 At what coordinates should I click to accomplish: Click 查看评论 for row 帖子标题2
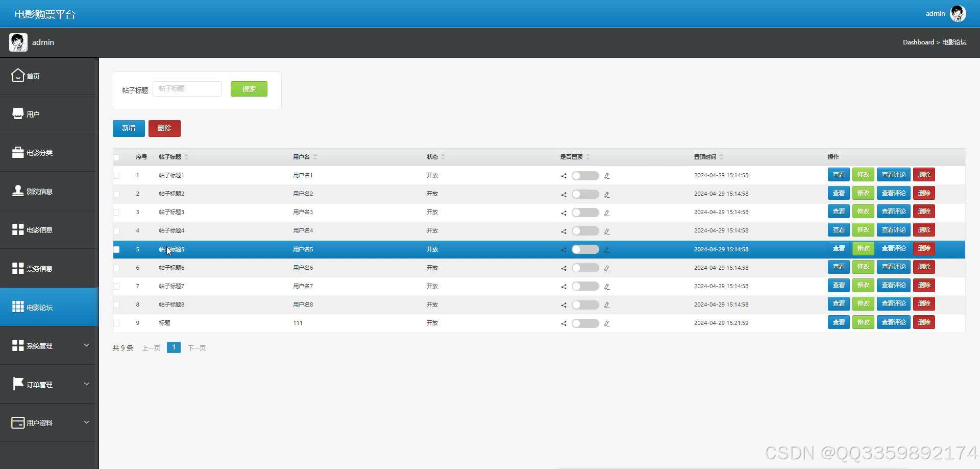894,193
